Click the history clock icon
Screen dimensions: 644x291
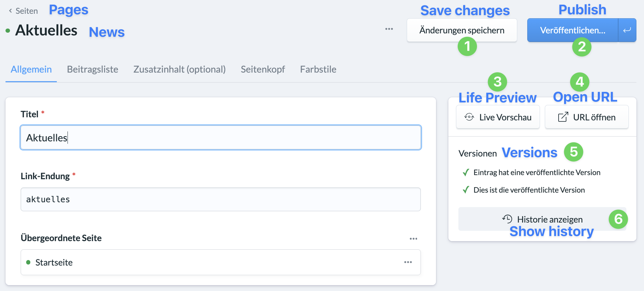[507, 219]
